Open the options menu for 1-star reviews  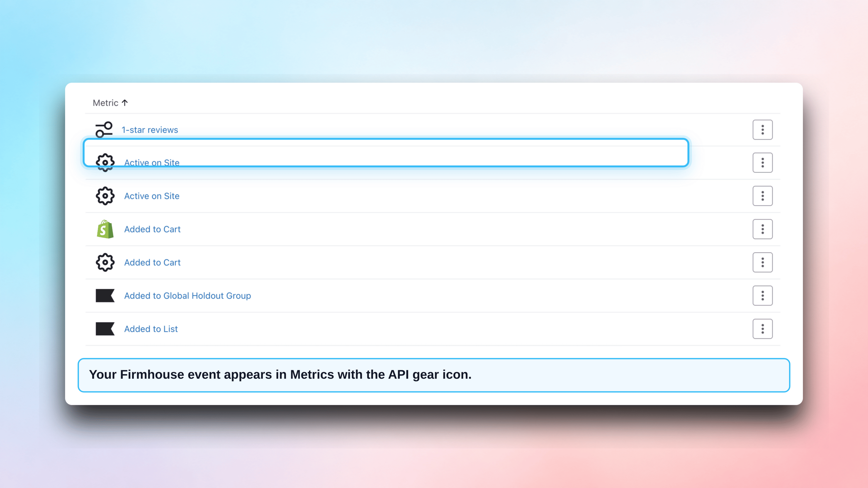(x=763, y=130)
